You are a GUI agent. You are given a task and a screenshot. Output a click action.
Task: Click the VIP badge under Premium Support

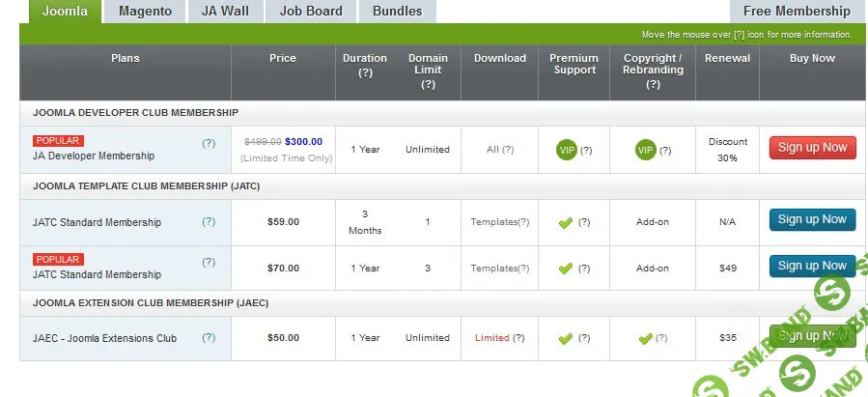click(x=566, y=150)
